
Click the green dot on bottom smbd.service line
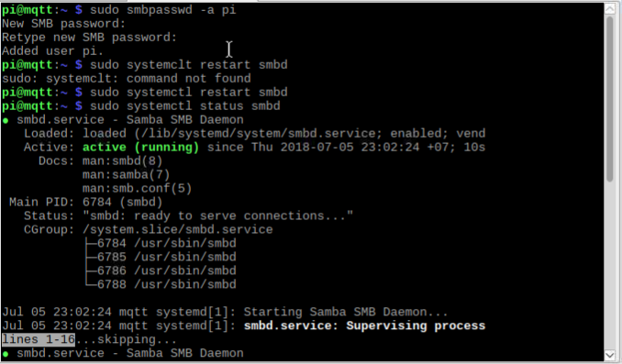pyautogui.click(x=6, y=353)
